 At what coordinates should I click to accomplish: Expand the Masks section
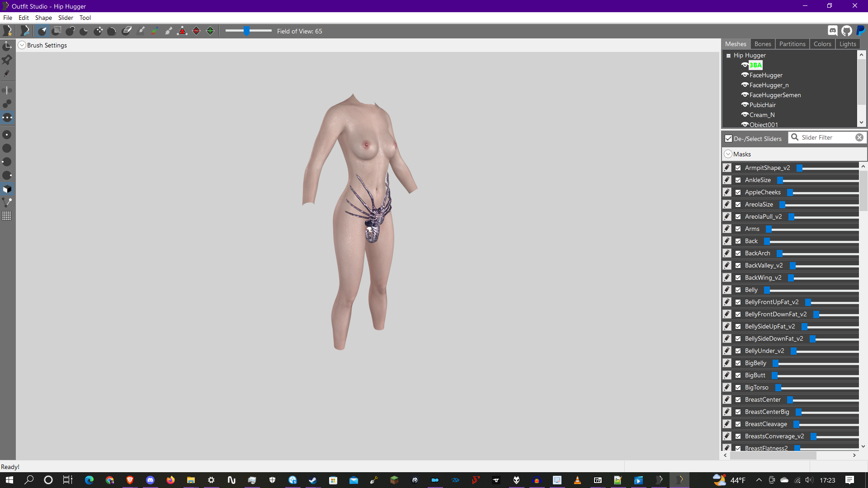click(x=728, y=154)
